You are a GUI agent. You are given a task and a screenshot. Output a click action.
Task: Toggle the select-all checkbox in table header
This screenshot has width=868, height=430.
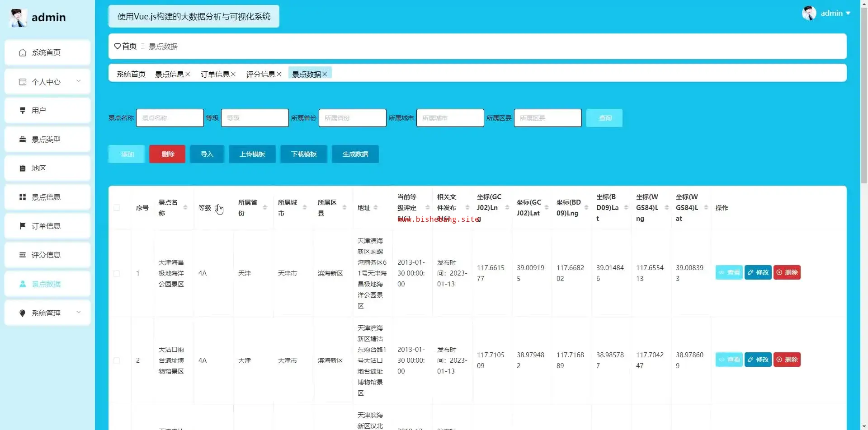(x=117, y=208)
